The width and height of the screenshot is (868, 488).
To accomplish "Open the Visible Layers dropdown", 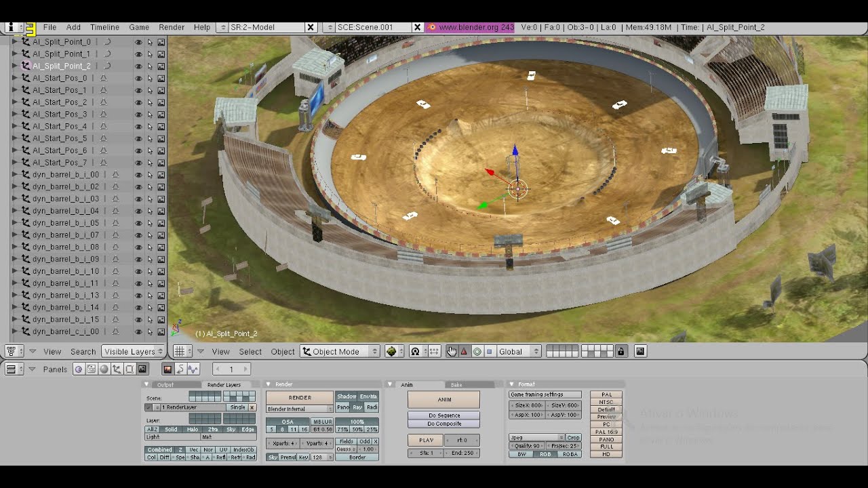I will [134, 351].
